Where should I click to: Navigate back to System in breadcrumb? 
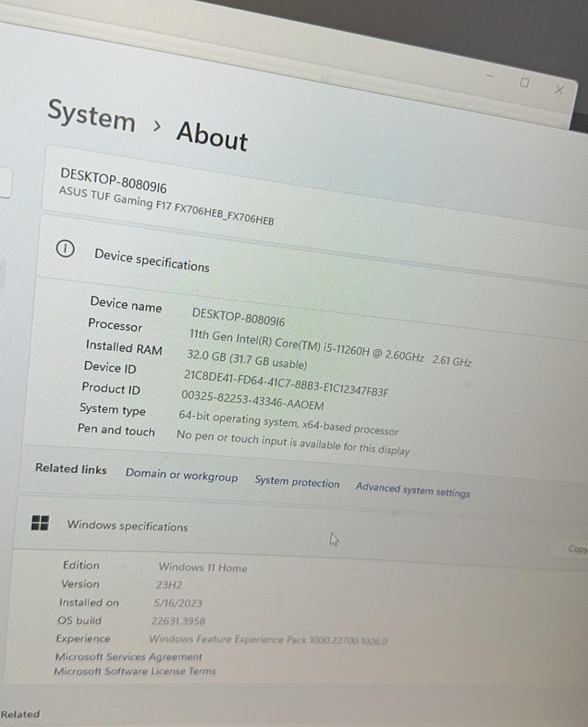91,115
